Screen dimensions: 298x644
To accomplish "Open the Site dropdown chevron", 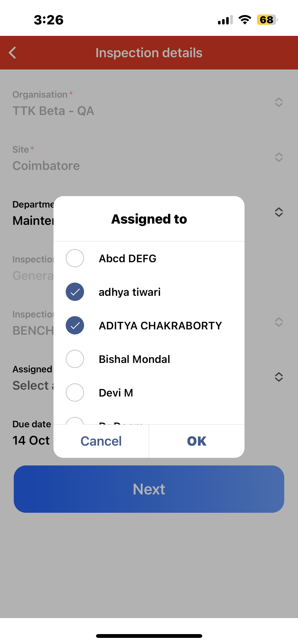I will (x=279, y=157).
